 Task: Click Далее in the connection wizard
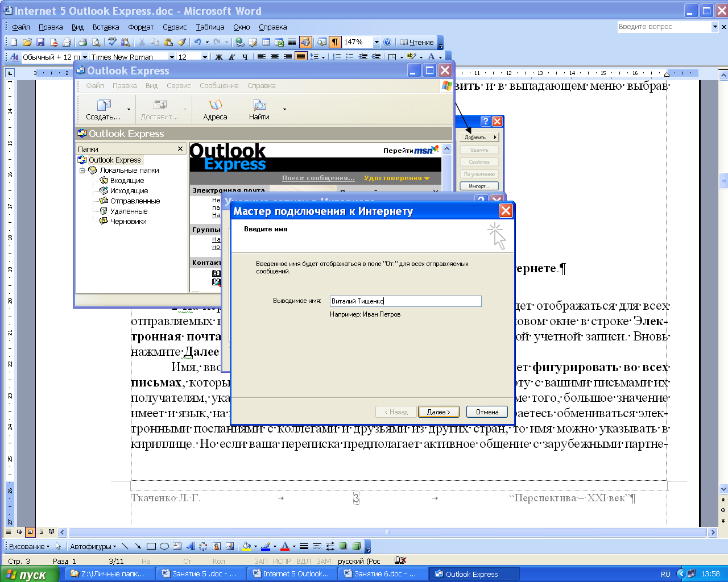click(x=438, y=412)
